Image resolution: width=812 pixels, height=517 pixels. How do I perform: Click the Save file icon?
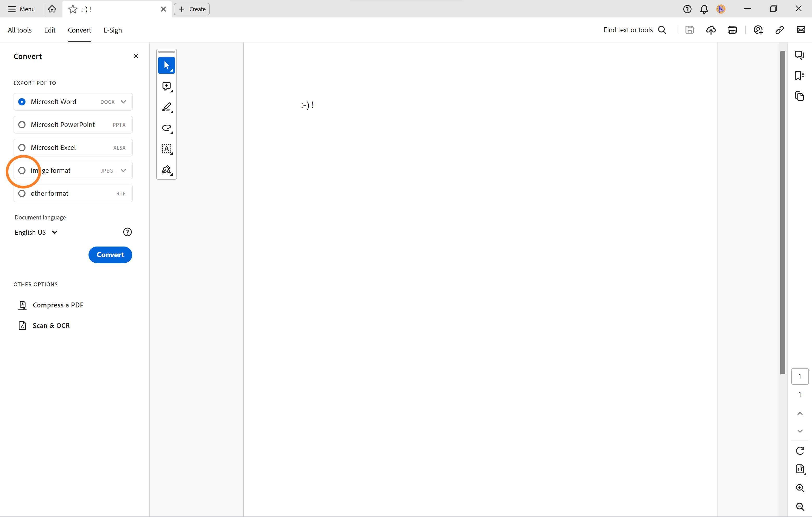[x=689, y=30]
